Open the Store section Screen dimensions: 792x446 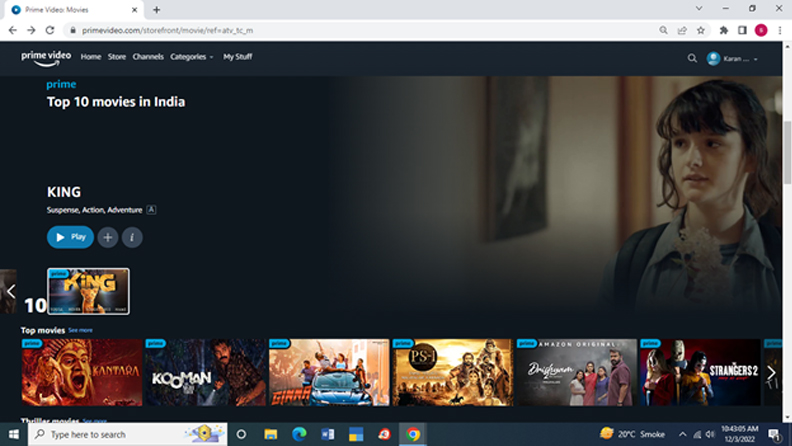point(117,57)
